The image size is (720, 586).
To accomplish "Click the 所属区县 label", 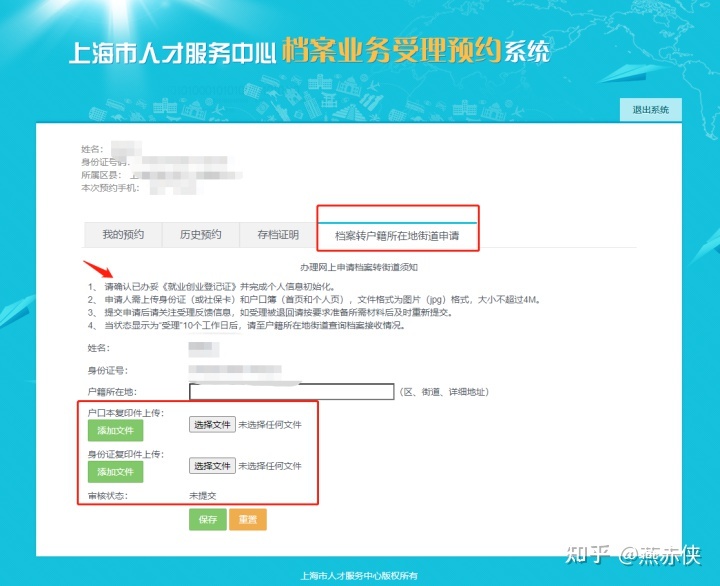I will tap(101, 175).
